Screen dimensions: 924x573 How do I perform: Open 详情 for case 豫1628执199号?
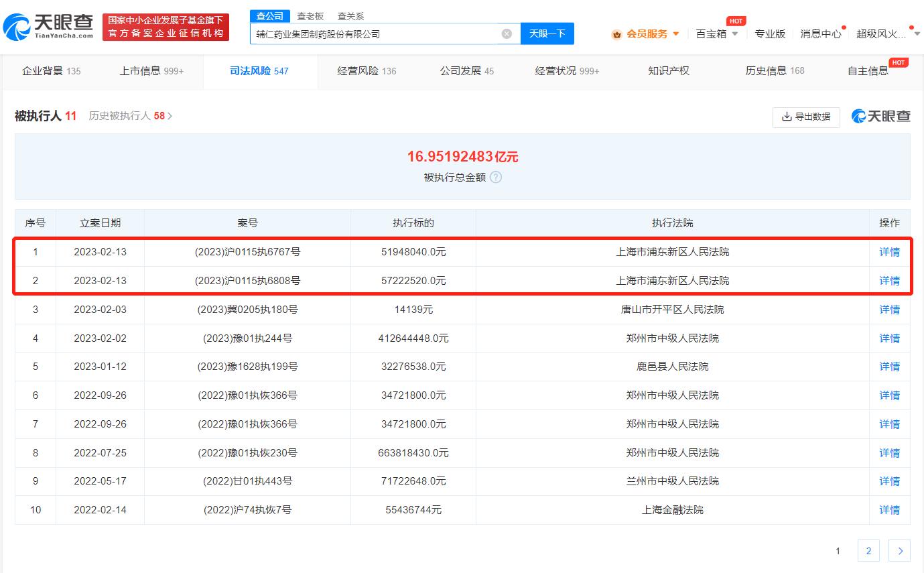[890, 367]
